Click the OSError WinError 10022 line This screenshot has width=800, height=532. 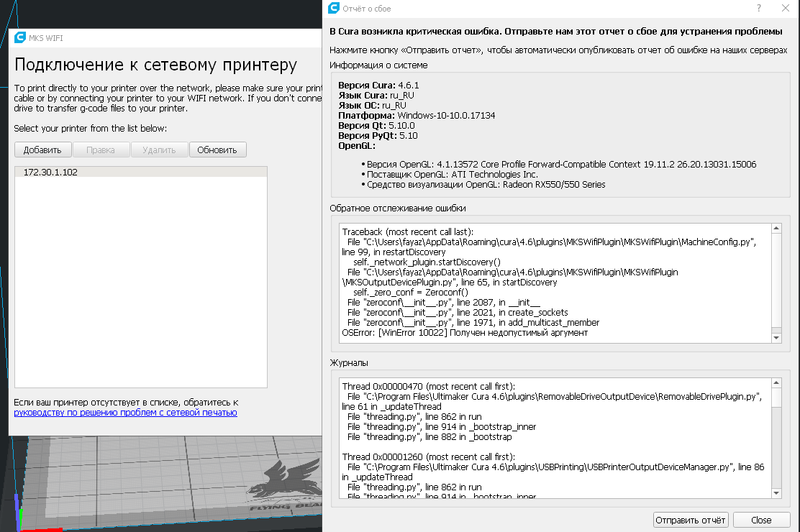click(465, 333)
